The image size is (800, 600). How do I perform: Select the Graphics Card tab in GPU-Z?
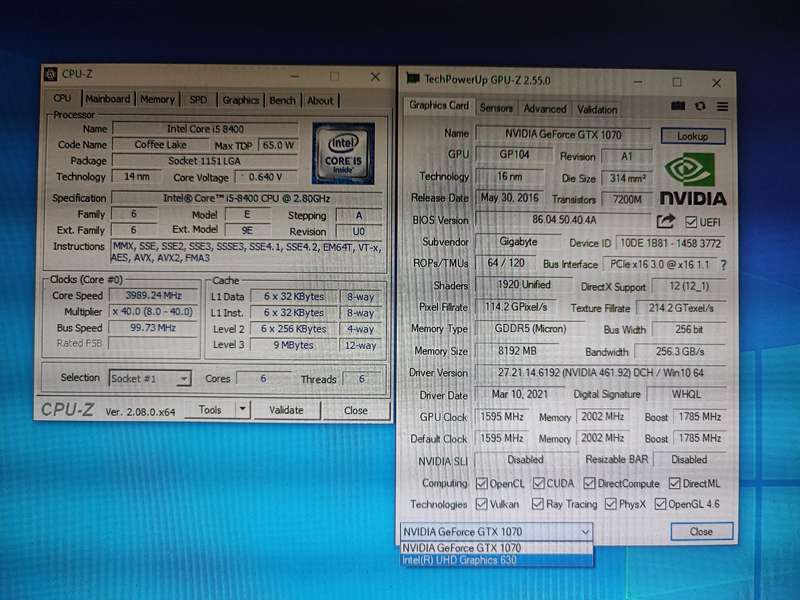tap(439, 105)
